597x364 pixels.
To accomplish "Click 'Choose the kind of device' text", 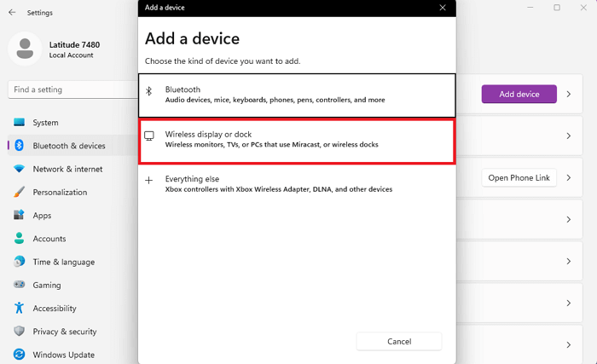I will coord(223,61).
